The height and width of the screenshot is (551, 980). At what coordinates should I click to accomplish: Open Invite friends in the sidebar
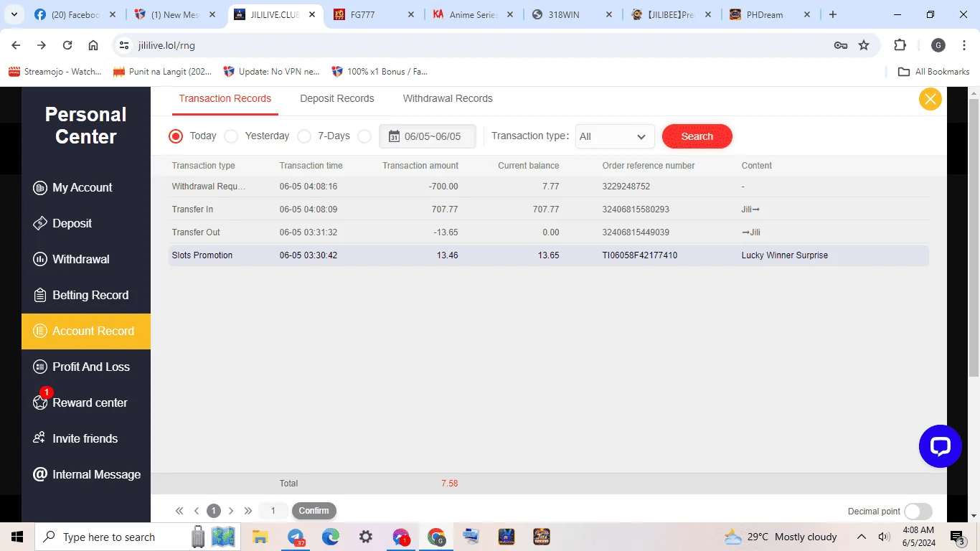pyautogui.click(x=86, y=439)
